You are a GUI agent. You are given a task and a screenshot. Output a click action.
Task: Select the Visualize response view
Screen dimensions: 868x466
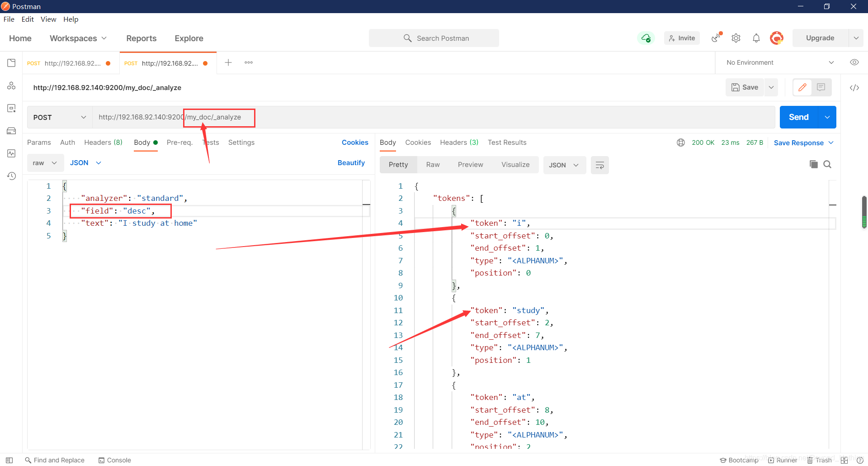pyautogui.click(x=515, y=165)
